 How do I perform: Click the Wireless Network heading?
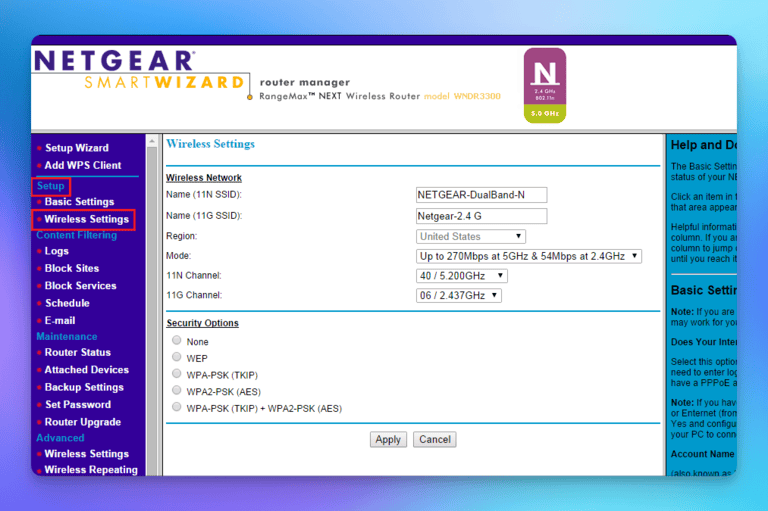[x=204, y=178]
